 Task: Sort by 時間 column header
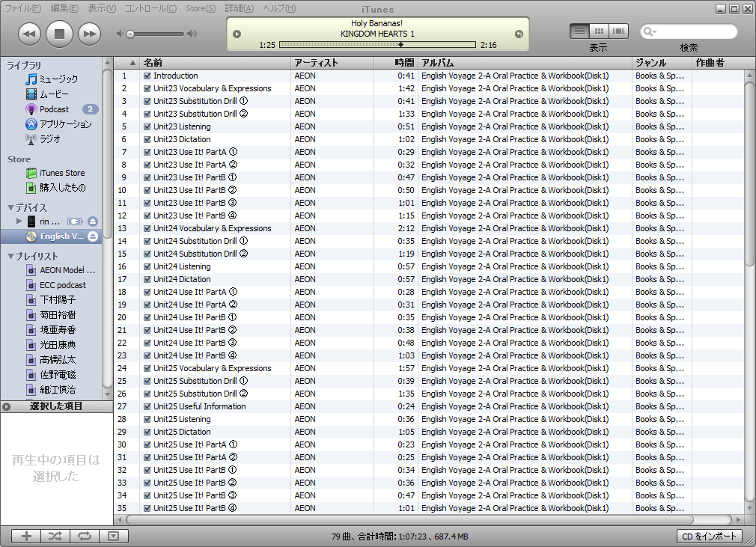click(396, 63)
